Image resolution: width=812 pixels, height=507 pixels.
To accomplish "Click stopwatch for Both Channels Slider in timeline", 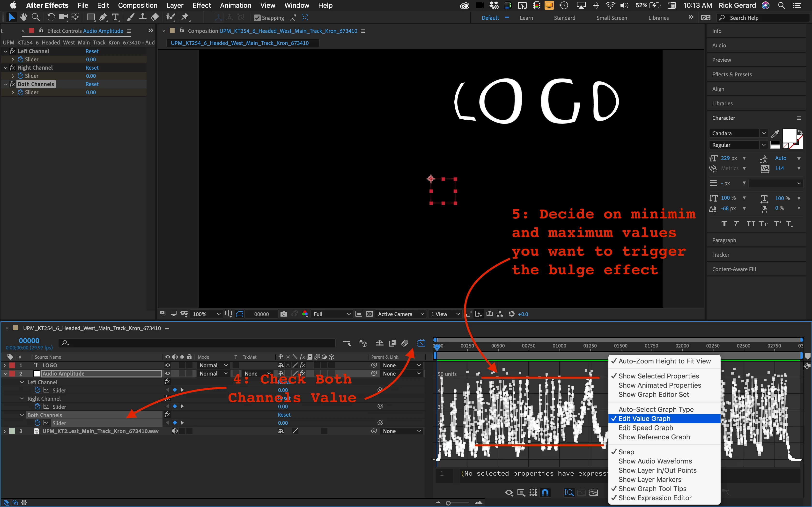I will pos(37,423).
